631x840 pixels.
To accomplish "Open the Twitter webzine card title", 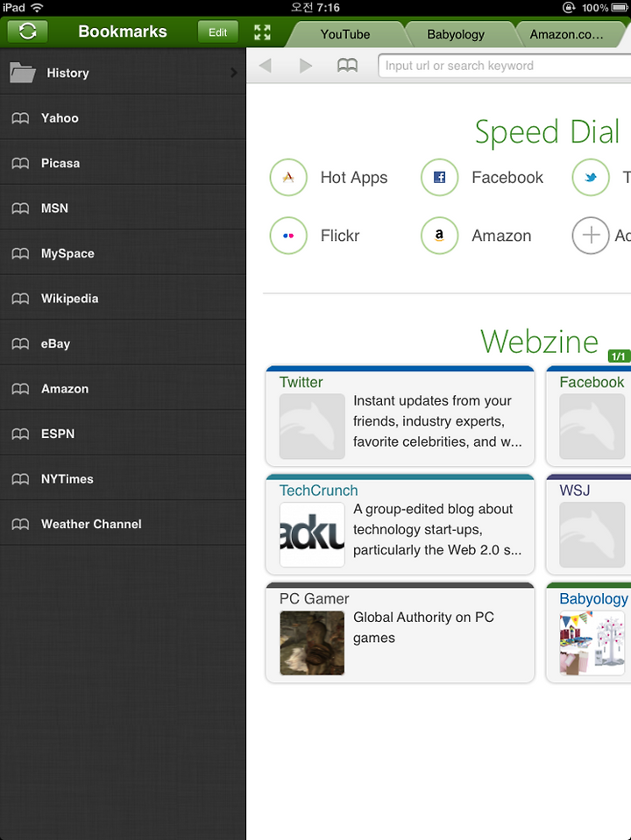I will (x=301, y=382).
